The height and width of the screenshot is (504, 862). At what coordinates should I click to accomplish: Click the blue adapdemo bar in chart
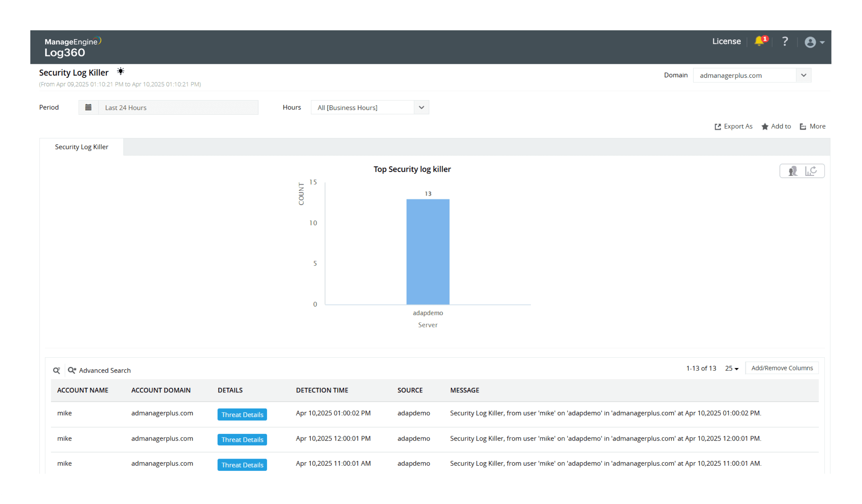click(428, 252)
